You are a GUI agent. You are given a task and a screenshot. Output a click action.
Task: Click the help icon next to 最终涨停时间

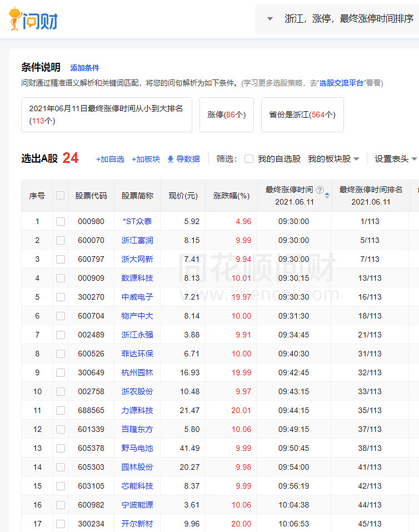pyautogui.click(x=320, y=190)
